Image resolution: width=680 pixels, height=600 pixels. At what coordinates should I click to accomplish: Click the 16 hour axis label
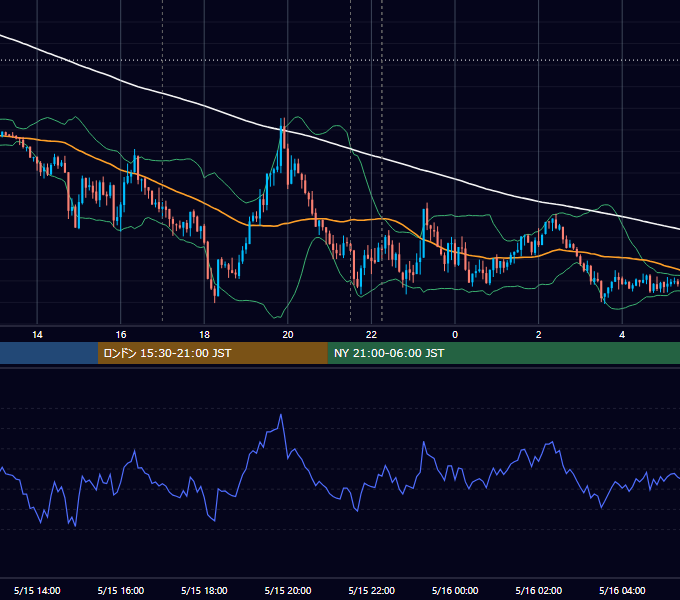[x=121, y=335]
